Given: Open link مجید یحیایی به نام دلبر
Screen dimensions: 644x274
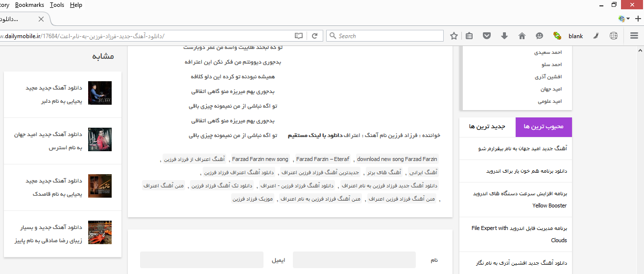Looking at the screenshot, I should pyautogui.click(x=54, y=94).
